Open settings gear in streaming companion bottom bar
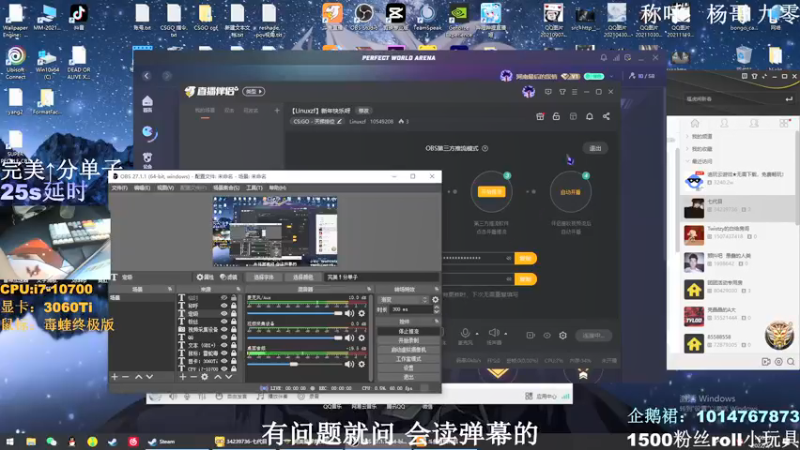This screenshot has height=450, width=800. tap(563, 335)
